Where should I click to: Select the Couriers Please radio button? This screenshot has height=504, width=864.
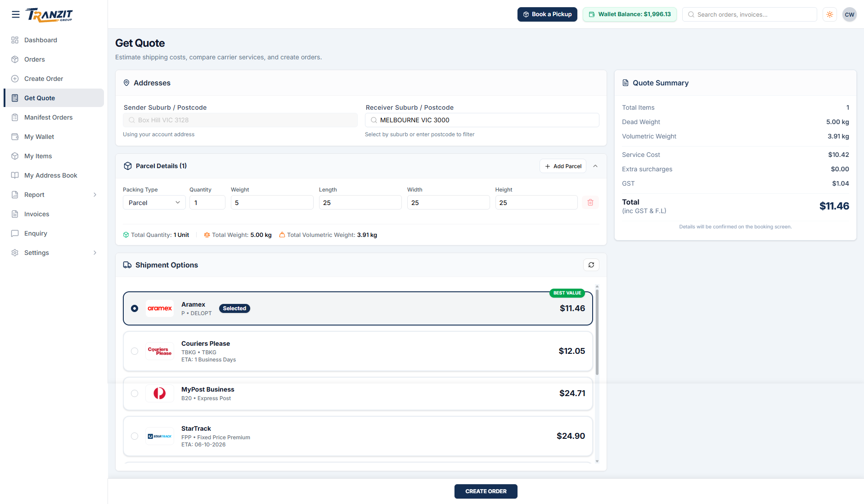tap(135, 351)
